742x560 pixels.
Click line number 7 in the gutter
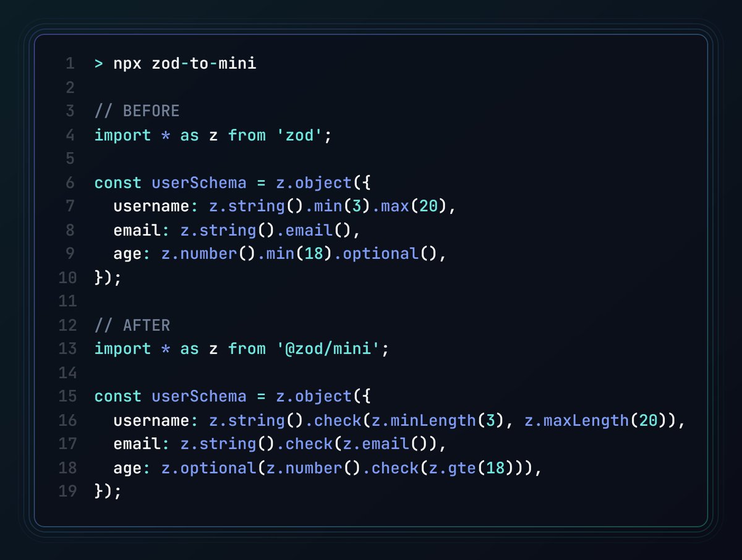click(69, 206)
